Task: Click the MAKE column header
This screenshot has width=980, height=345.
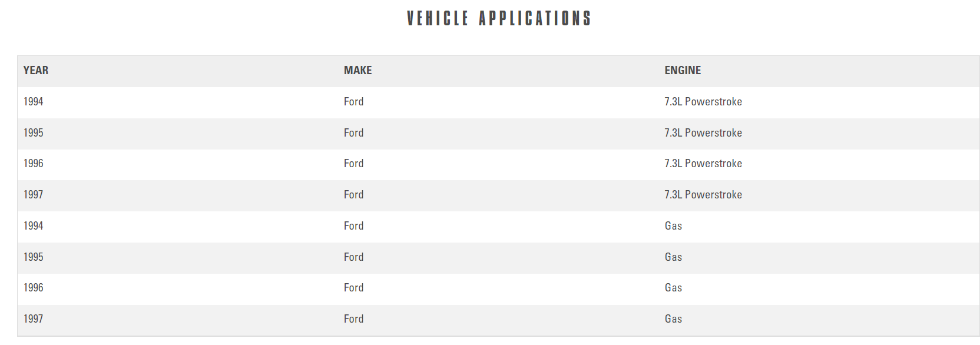Action: point(357,71)
